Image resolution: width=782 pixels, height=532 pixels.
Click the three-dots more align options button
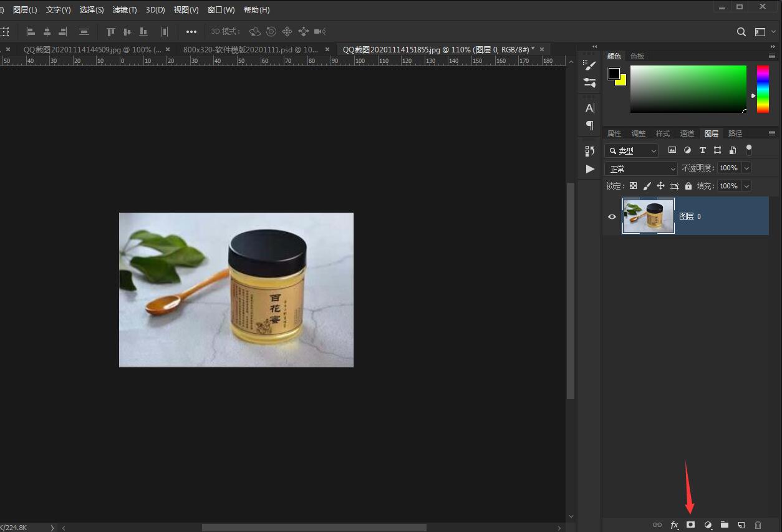(191, 32)
